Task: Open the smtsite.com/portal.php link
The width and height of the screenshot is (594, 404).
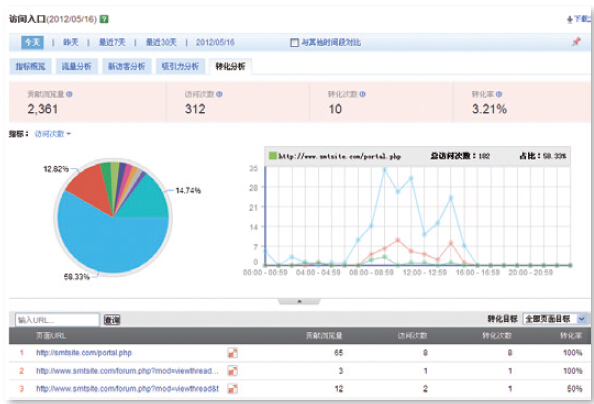Action: (84, 353)
